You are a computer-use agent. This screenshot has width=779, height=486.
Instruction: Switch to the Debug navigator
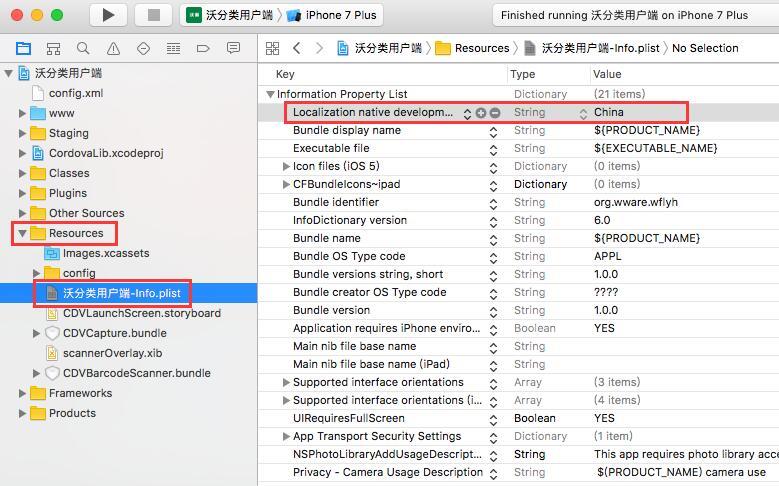[173, 48]
